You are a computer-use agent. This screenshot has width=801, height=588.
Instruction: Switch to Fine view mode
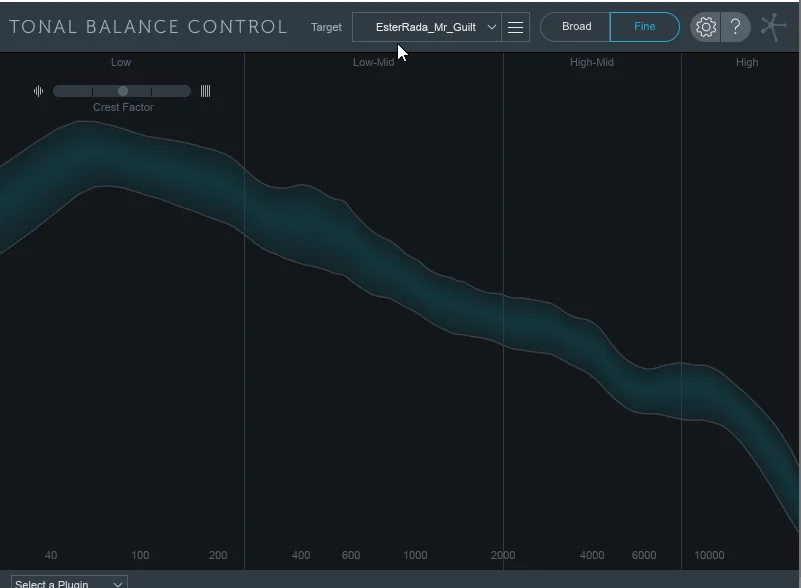click(x=645, y=27)
